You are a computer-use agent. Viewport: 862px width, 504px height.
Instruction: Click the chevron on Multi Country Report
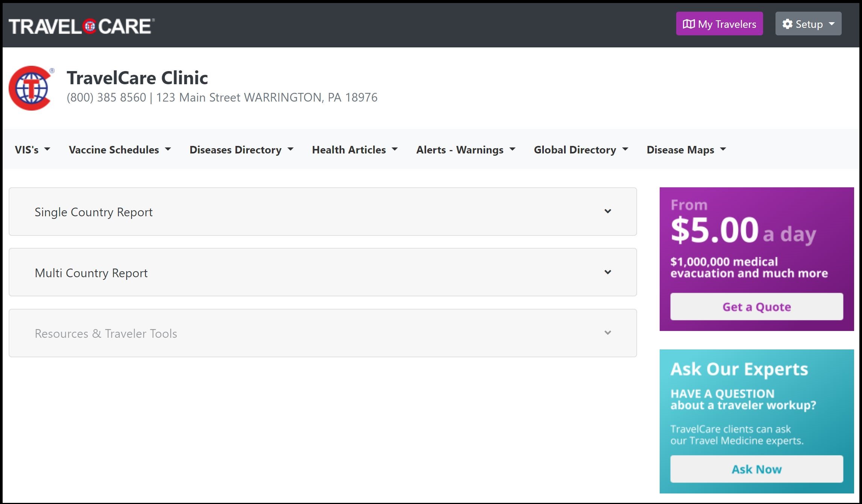point(608,272)
